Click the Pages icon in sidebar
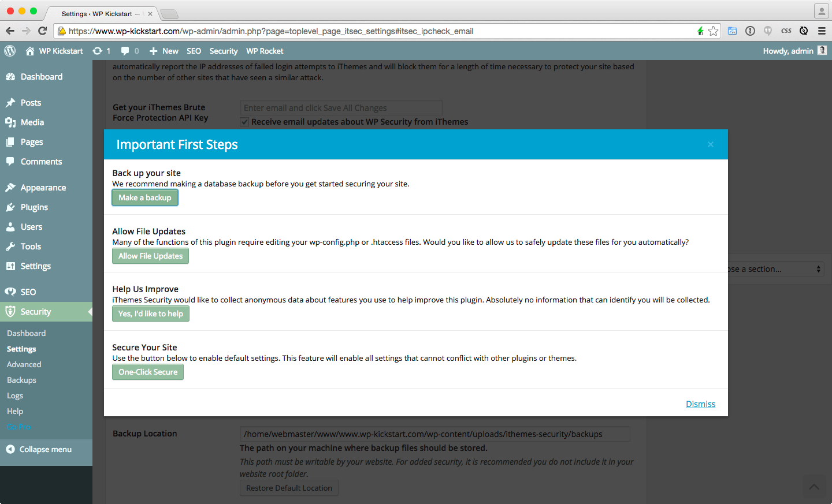Image resolution: width=832 pixels, height=504 pixels. [10, 142]
